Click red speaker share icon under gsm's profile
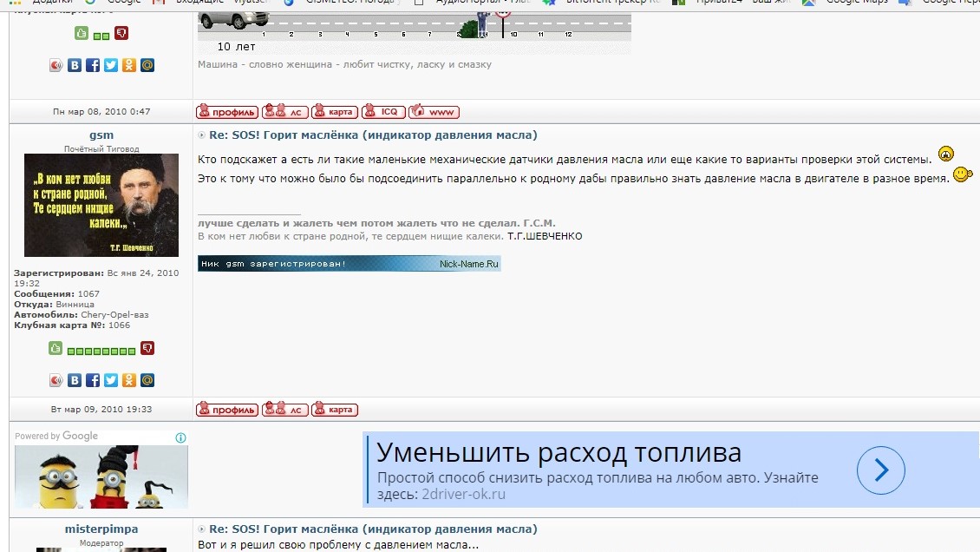 [56, 380]
